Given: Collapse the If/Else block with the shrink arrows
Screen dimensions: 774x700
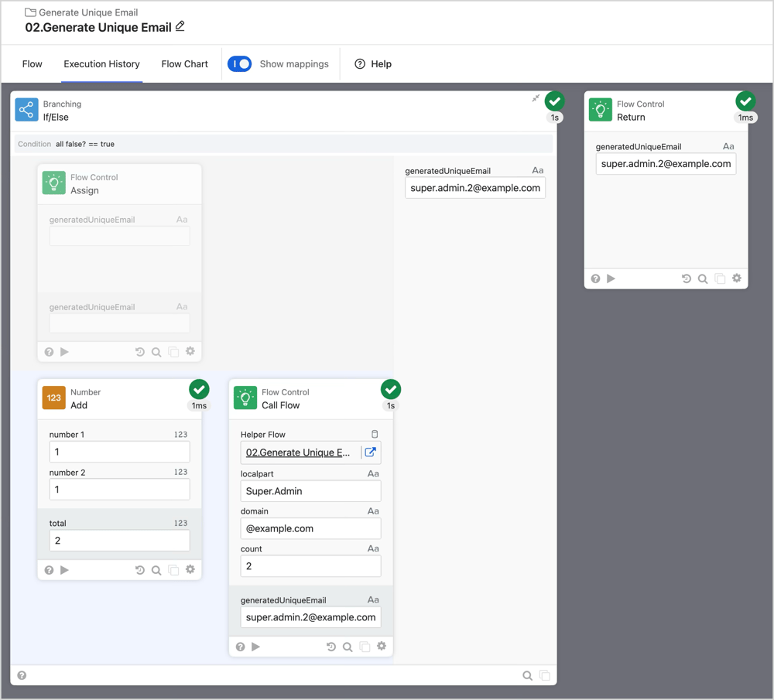Looking at the screenshot, I should [535, 99].
